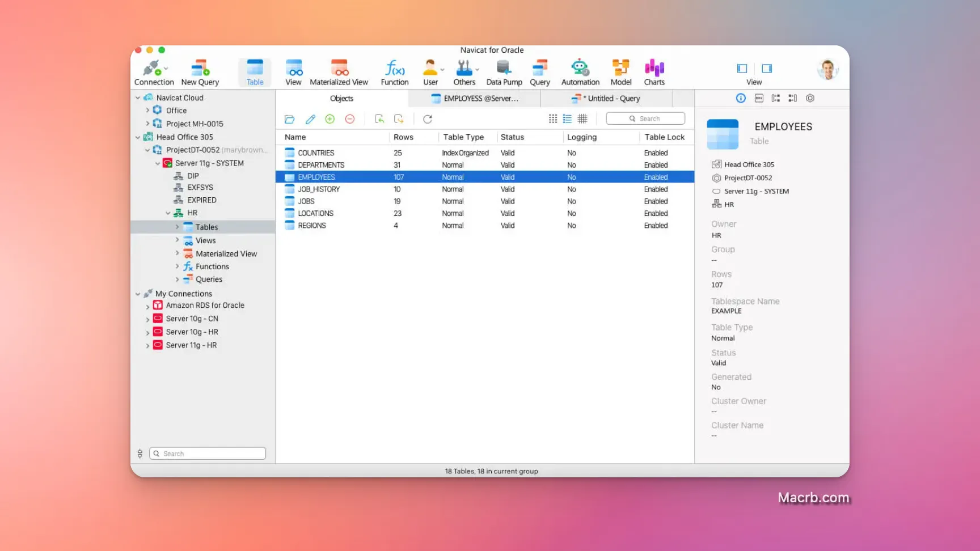
Task: Select the COUNTRIES table row
Action: coord(485,153)
